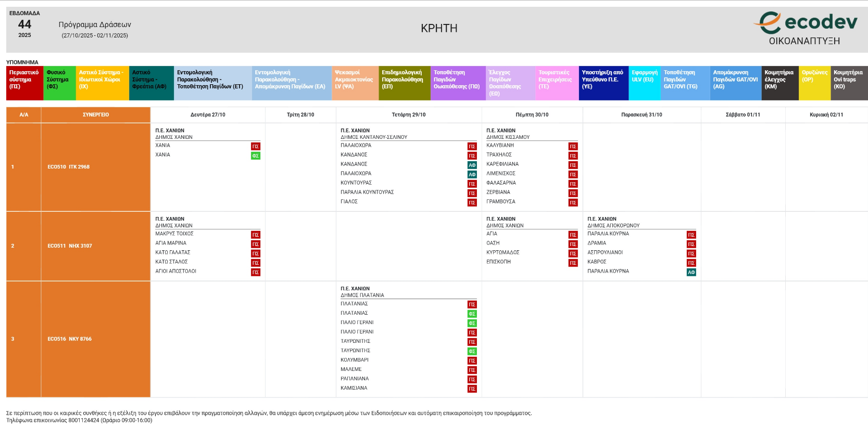Click the week number 44
This screenshot has width=868, height=436.
point(24,24)
